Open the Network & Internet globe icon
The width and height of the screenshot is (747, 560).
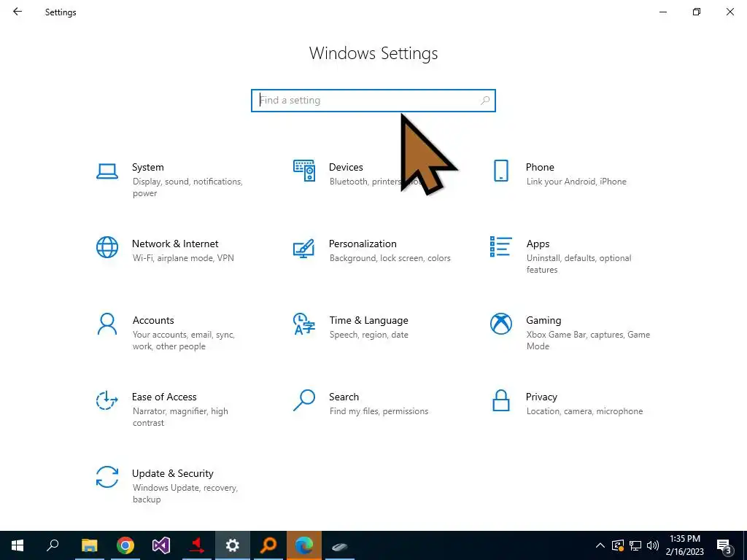pos(107,247)
